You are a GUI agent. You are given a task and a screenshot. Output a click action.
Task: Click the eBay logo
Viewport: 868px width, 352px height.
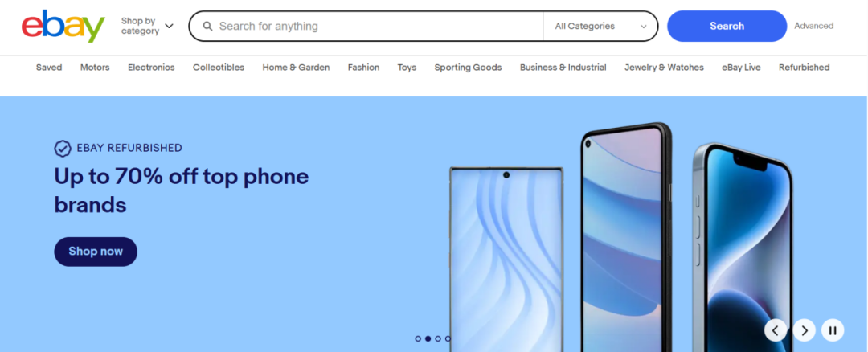pyautogui.click(x=63, y=26)
